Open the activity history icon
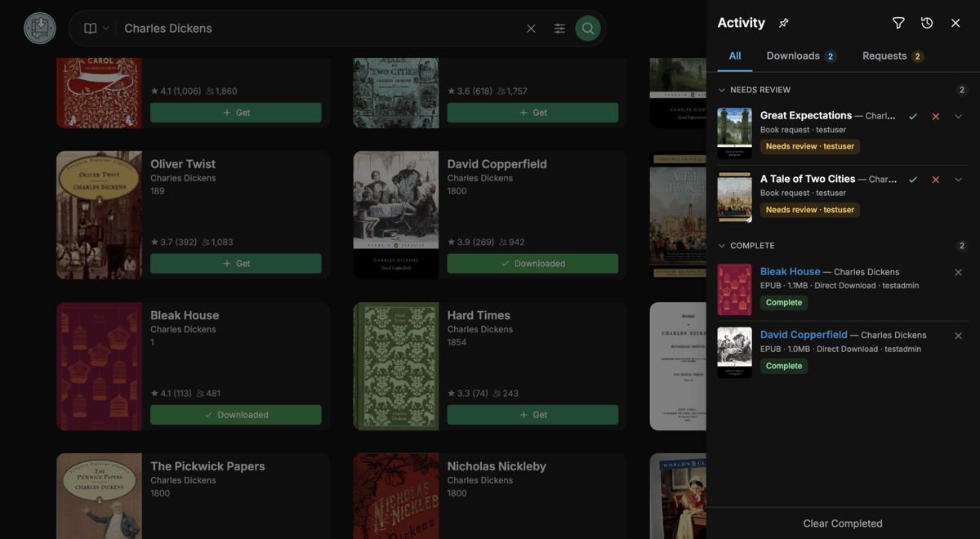This screenshot has height=539, width=980. coord(927,23)
